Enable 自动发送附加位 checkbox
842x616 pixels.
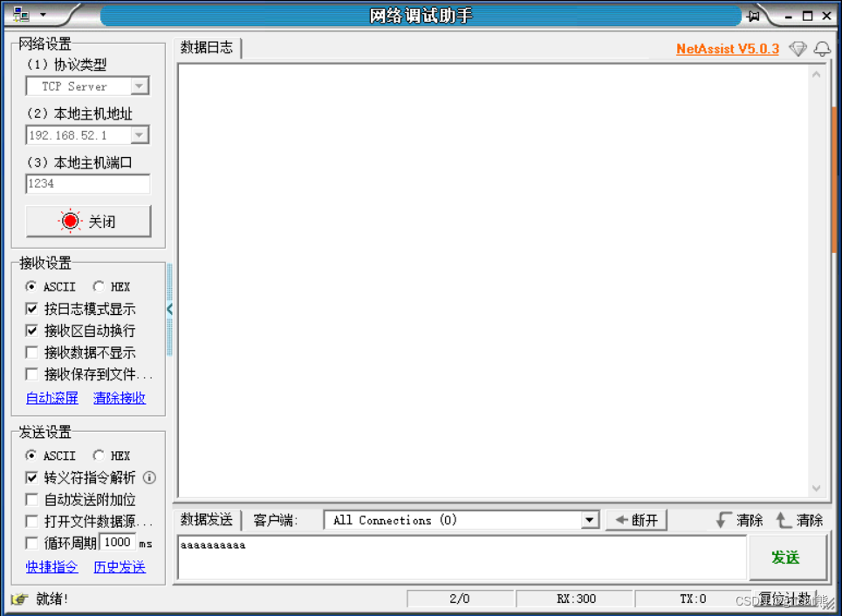[x=31, y=499]
